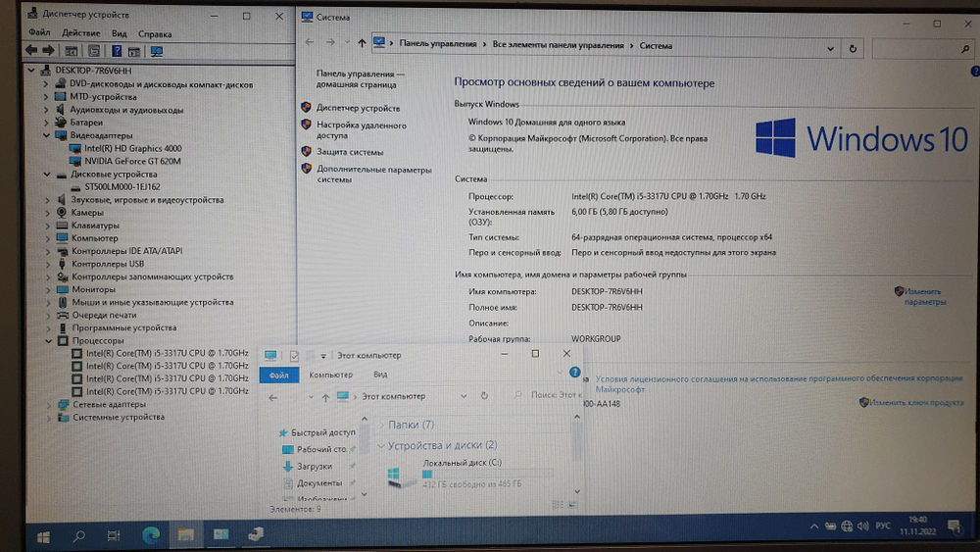Select Документы in Explorer sidebar
Viewport: 980px width, 552px height.
pyautogui.click(x=319, y=483)
